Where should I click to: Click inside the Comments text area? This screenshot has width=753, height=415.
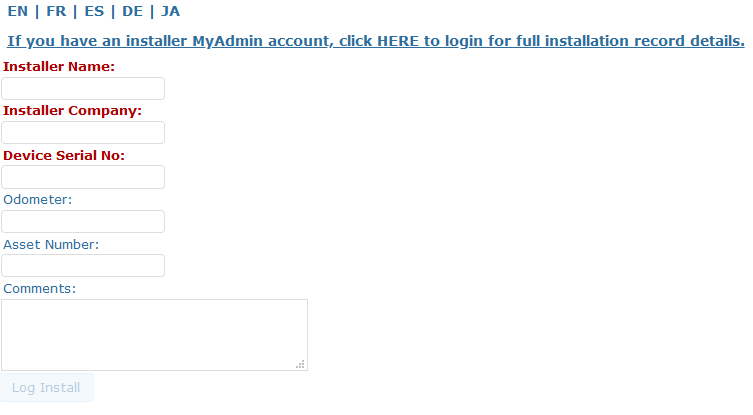click(x=150, y=334)
